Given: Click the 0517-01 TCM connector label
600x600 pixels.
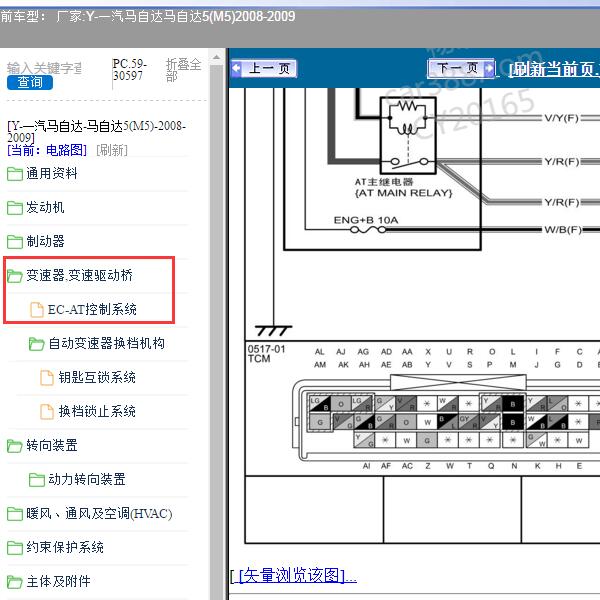Looking at the screenshot, I should coord(266,354).
